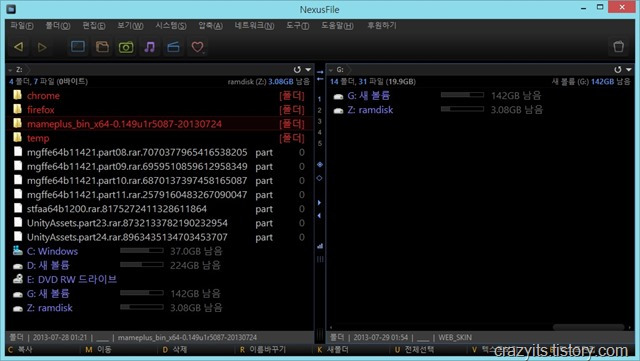Image resolution: width=640 pixels, height=361 pixels.
Task: Click the blue folder shortcut icon
Action: click(x=173, y=47)
